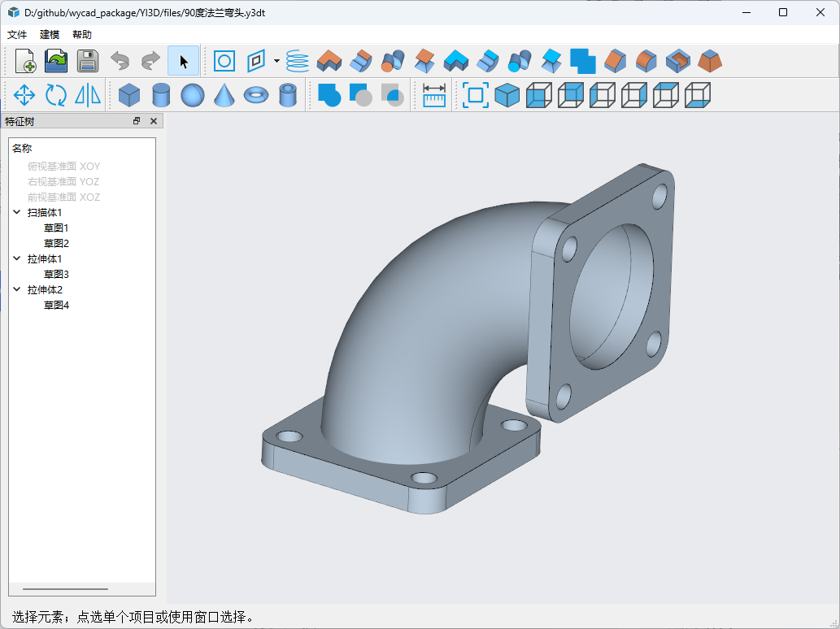This screenshot has height=629, width=840.
Task: Float the 特征树 panel
Action: pyautogui.click(x=137, y=121)
